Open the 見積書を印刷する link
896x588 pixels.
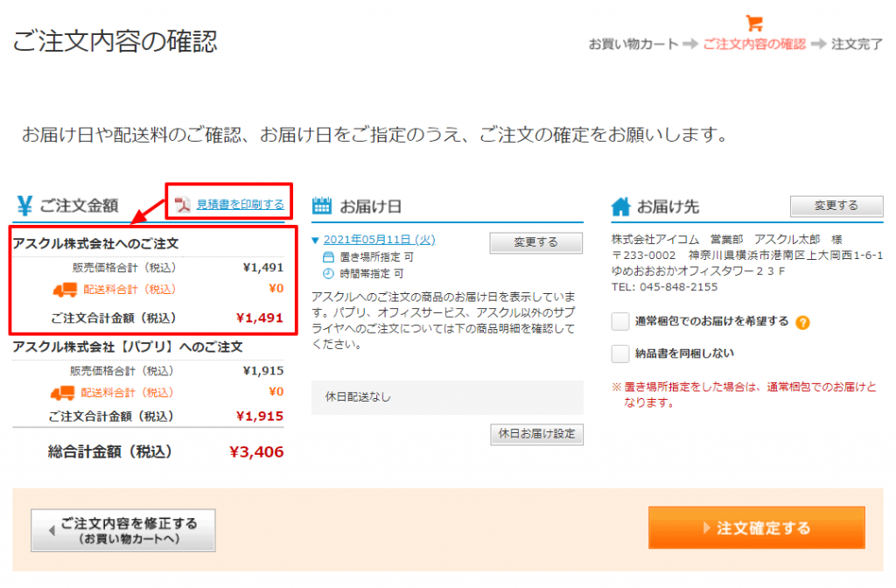(240, 205)
